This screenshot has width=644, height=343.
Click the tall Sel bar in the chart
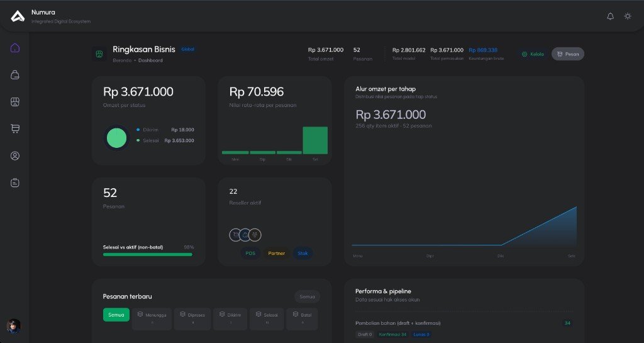[315, 140]
